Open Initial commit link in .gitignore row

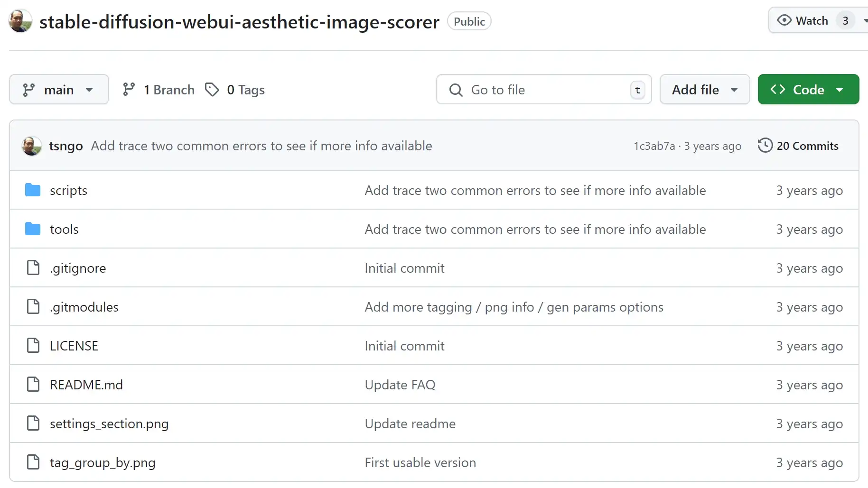[x=404, y=268]
